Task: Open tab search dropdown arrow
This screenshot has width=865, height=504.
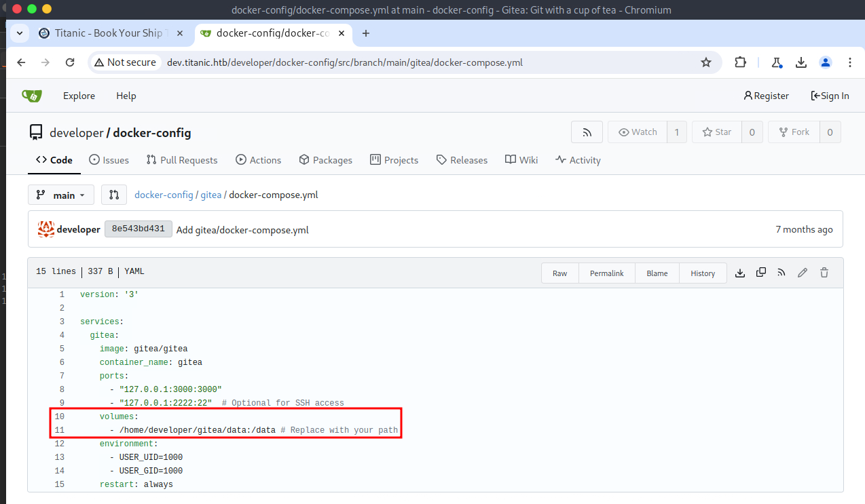Action: 18,33
